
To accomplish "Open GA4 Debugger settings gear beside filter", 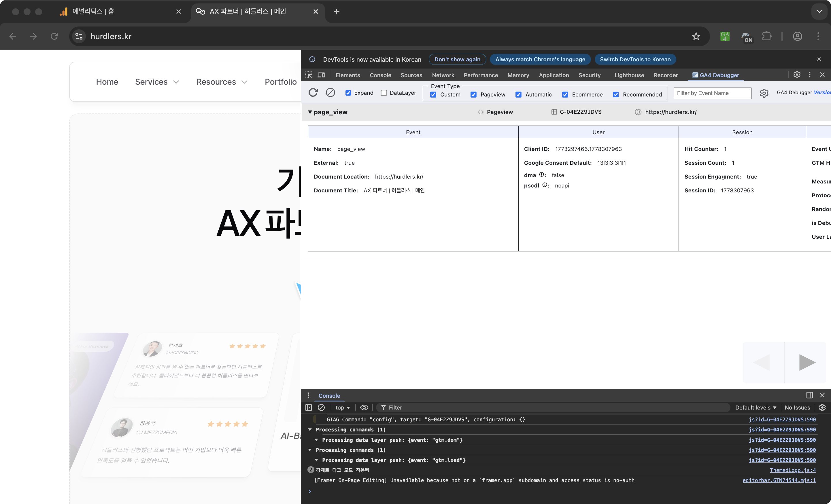I will 764,93.
